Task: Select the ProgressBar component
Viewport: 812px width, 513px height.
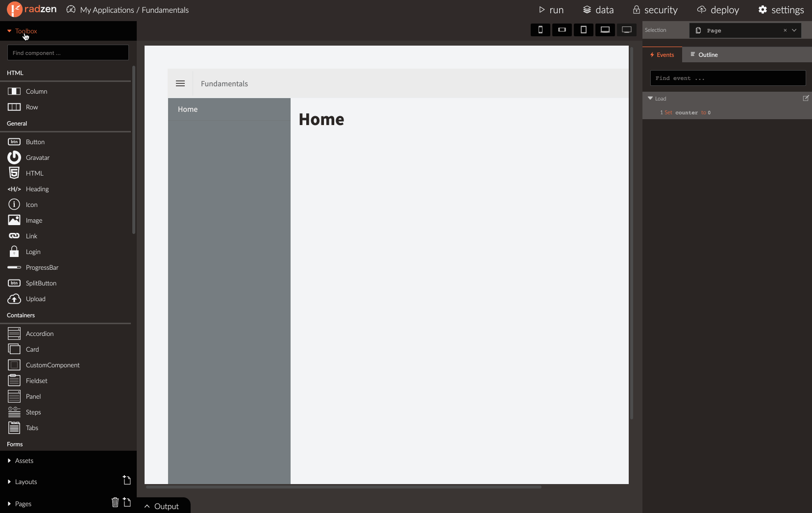Action: pos(42,267)
